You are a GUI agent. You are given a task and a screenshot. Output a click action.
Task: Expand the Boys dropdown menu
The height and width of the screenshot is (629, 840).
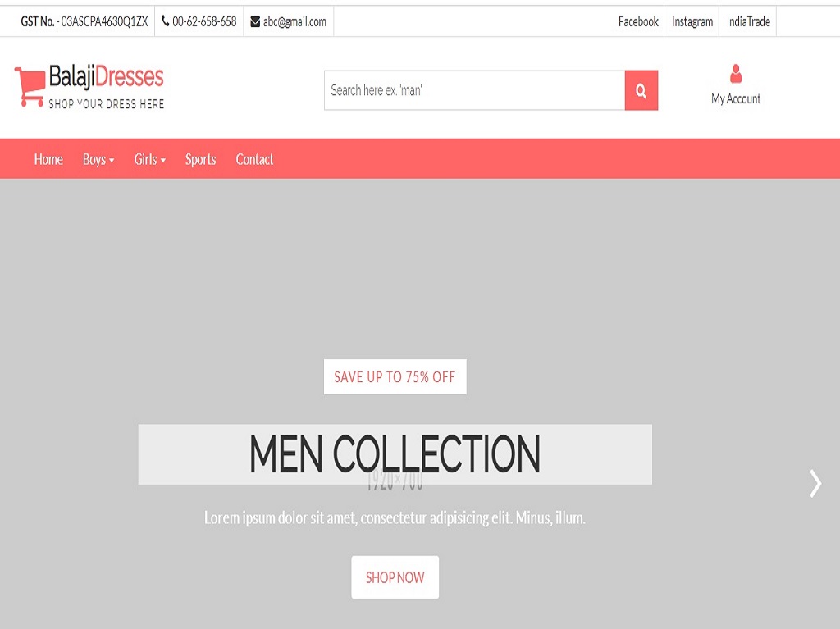(x=98, y=159)
